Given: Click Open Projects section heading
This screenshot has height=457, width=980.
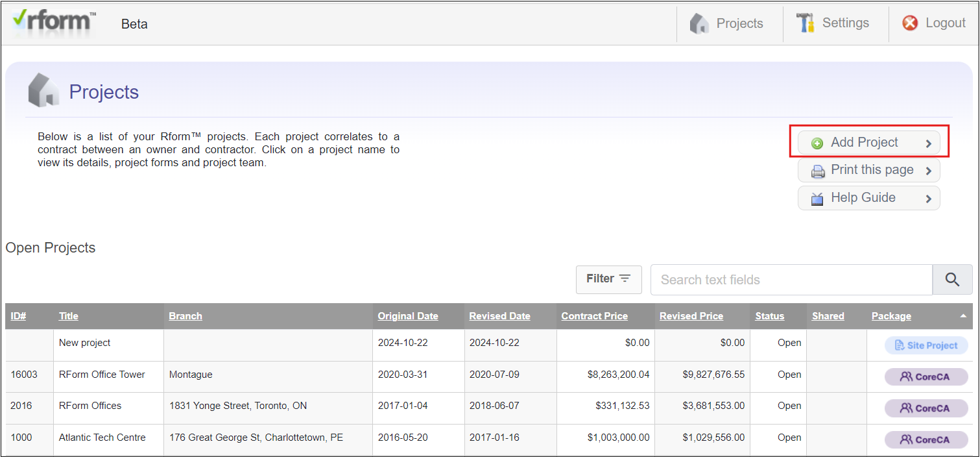Looking at the screenshot, I should 51,248.
